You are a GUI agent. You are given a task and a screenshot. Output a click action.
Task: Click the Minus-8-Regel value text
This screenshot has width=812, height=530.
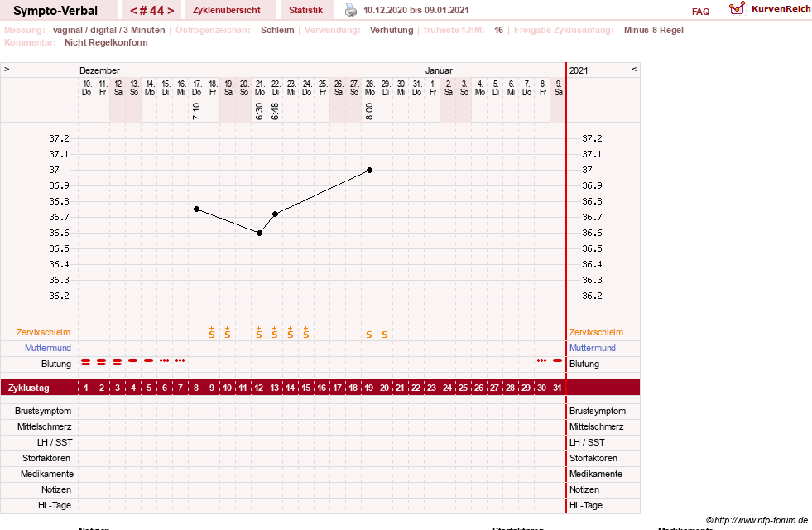click(654, 30)
